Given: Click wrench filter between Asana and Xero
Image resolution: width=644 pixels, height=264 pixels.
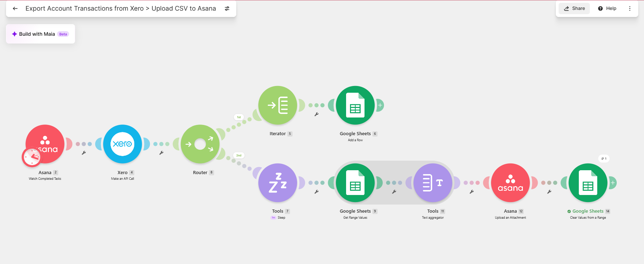Looking at the screenshot, I should tap(84, 153).
